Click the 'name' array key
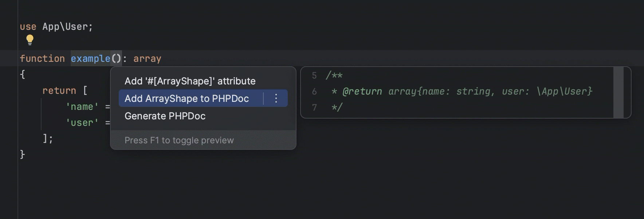This screenshot has width=644, height=219. pos(82,107)
